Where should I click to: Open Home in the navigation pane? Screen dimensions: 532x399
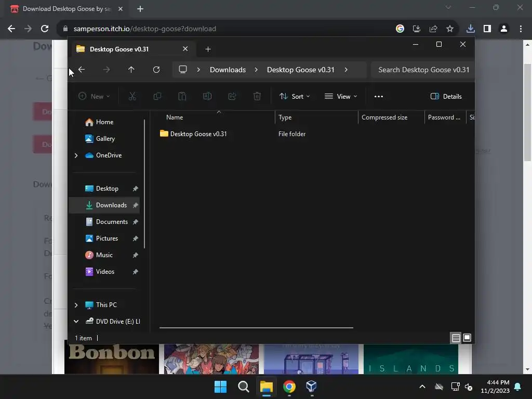coord(104,122)
